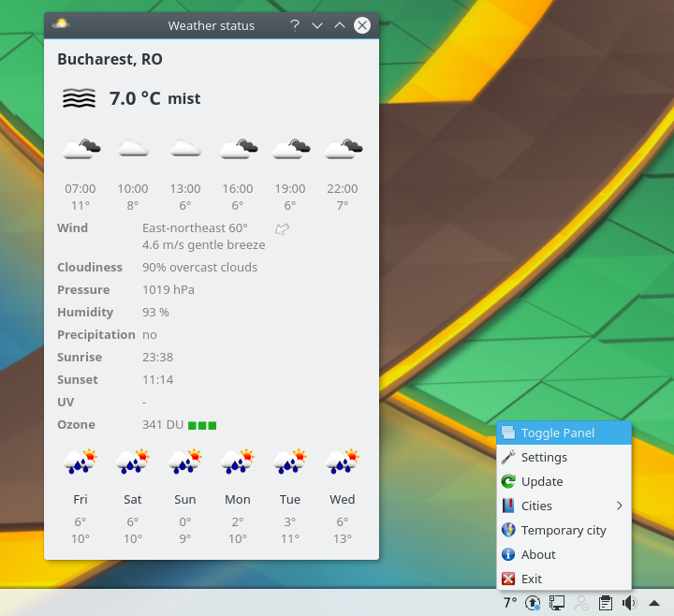Click the Sun day label
Viewport: 674px width, 616px height.
pos(184,500)
